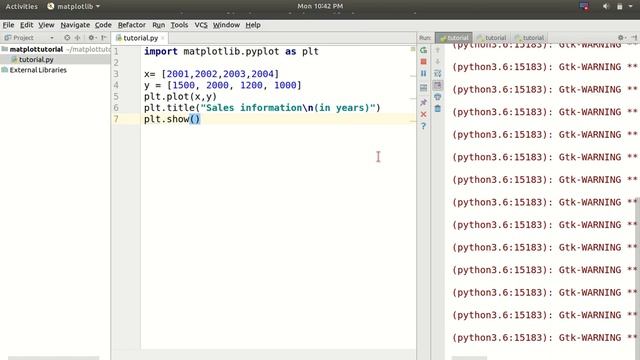The width and height of the screenshot is (640, 360).
Task: Click the import matplotlib.pyplot code line
Action: pyautogui.click(x=231, y=51)
